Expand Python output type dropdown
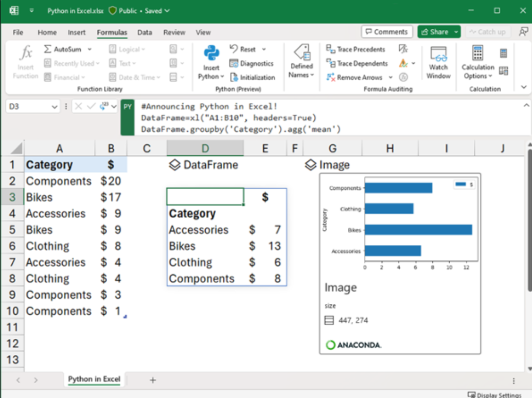Screen dimensions: 532x398 tap(114, 106)
